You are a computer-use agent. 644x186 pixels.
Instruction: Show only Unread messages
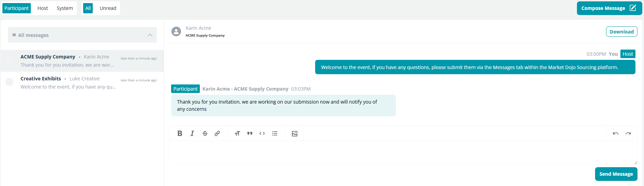[x=108, y=8]
